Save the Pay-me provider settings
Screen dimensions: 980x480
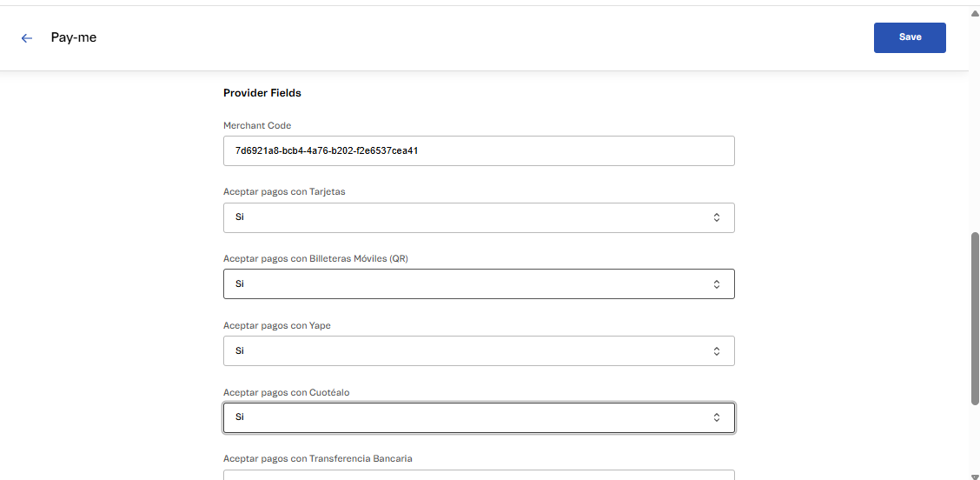[909, 37]
